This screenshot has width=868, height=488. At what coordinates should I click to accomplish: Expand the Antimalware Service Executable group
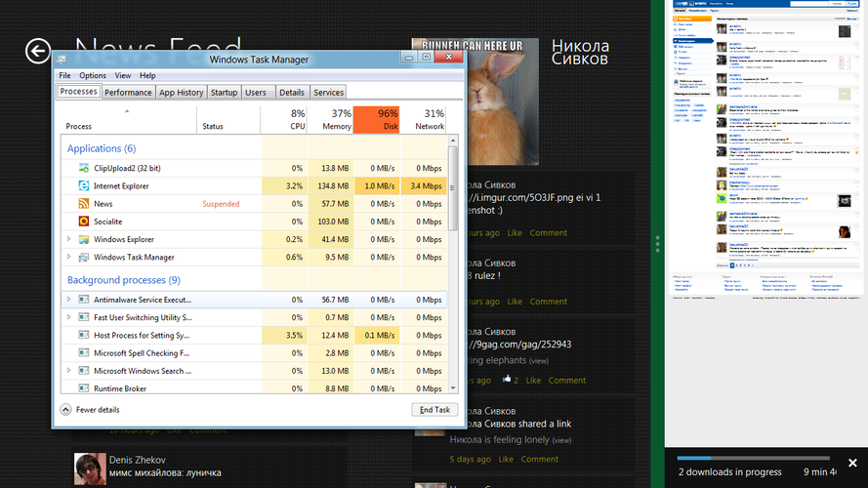69,300
